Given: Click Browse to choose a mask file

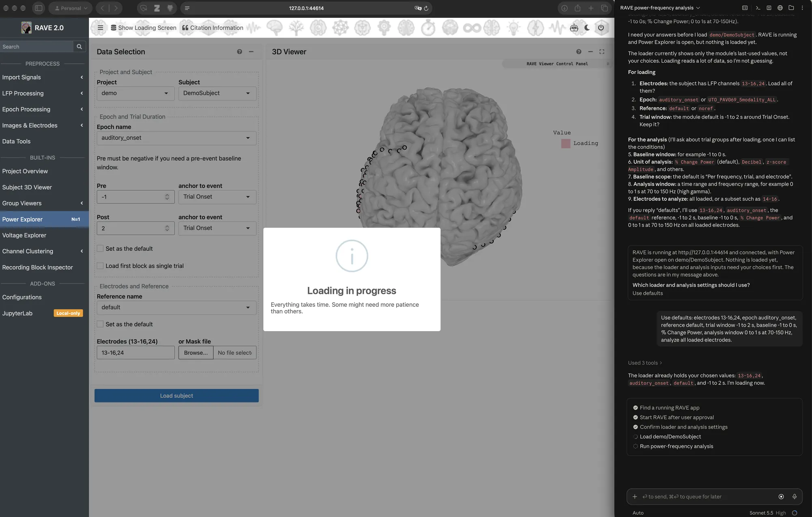Looking at the screenshot, I should pyautogui.click(x=196, y=353).
